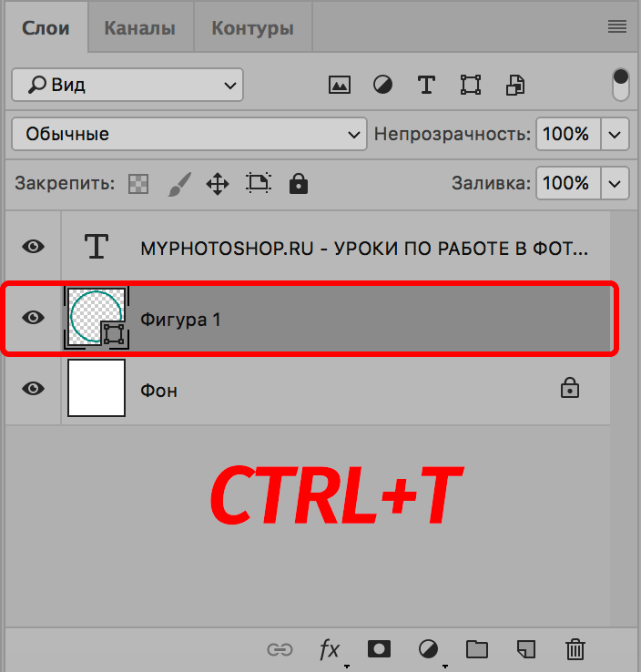Delete layer with trash icon
Screen dimensions: 641x672
(575, 649)
